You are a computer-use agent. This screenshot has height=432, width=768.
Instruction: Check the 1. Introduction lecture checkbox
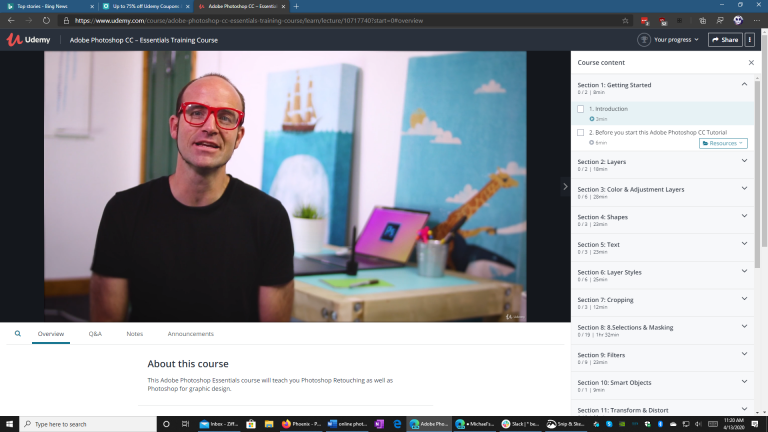point(580,109)
